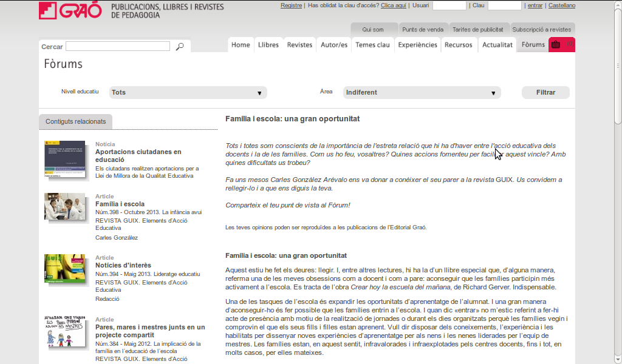Click the Família i escola thumbnail photo

pyautogui.click(x=64, y=206)
